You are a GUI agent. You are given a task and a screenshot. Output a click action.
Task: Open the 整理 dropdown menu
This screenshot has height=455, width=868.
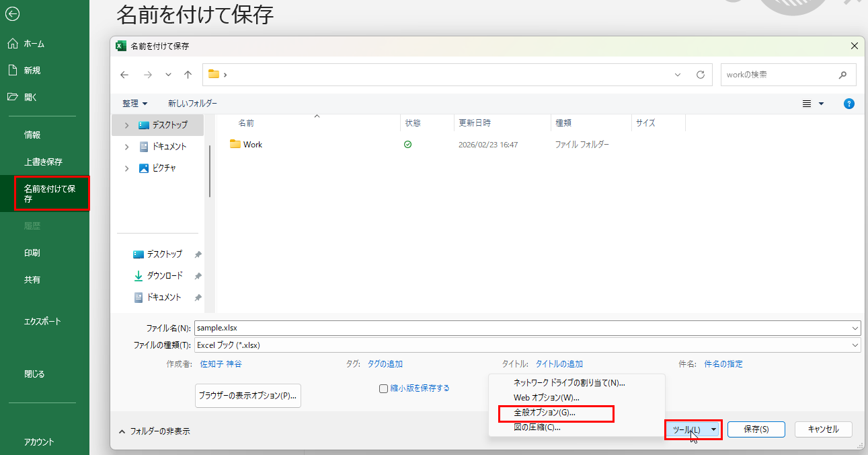[x=134, y=104]
